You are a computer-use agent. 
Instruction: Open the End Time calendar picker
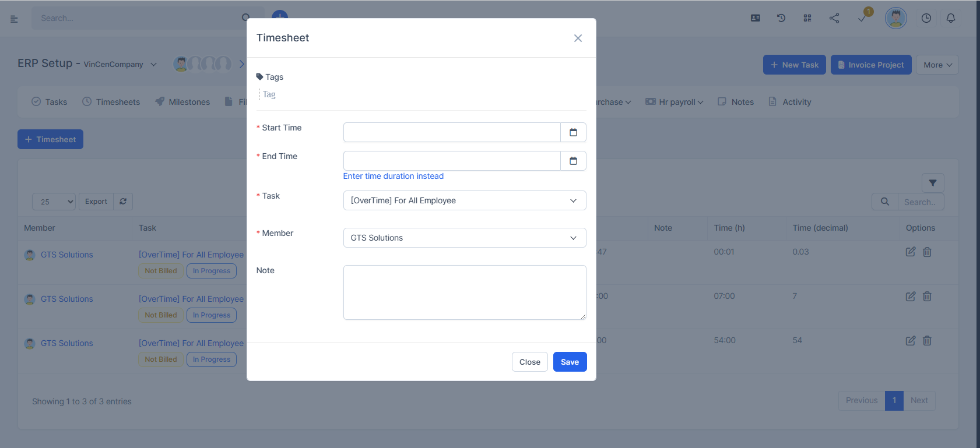pyautogui.click(x=573, y=161)
